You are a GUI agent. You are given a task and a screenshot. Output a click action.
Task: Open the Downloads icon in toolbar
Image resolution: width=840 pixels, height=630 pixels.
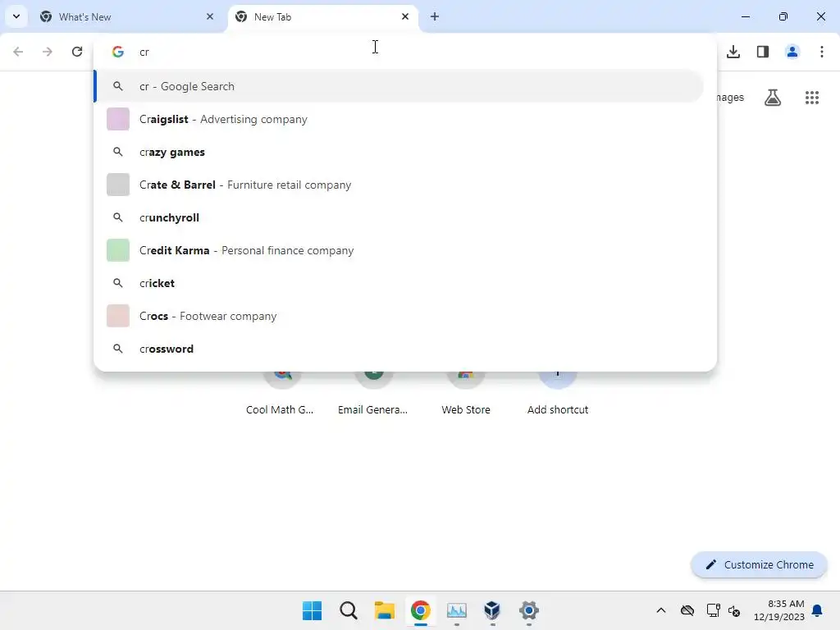click(x=733, y=52)
